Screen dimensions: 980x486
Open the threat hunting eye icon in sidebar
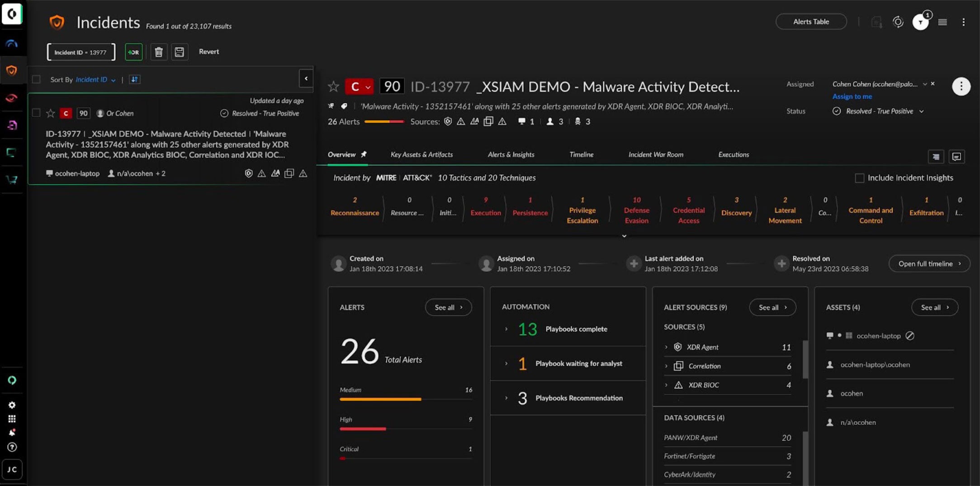pos(12,98)
